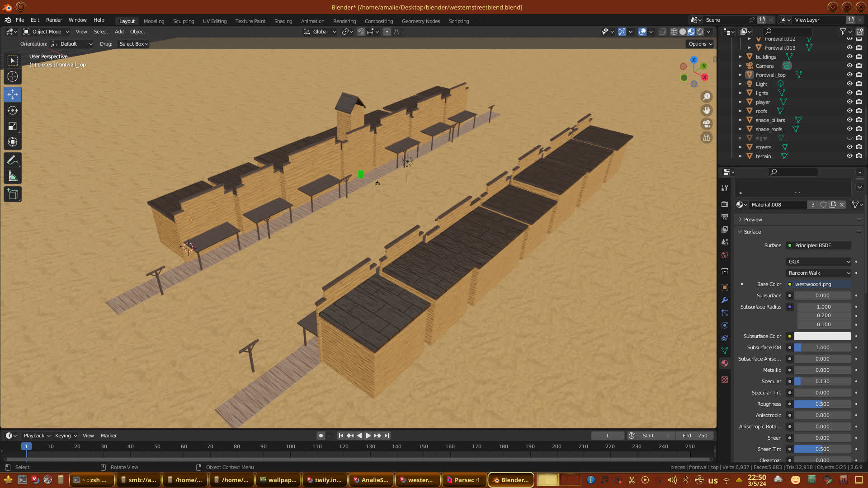Toggle camera view in viewport
Image resolution: width=868 pixels, height=488 pixels.
click(706, 124)
